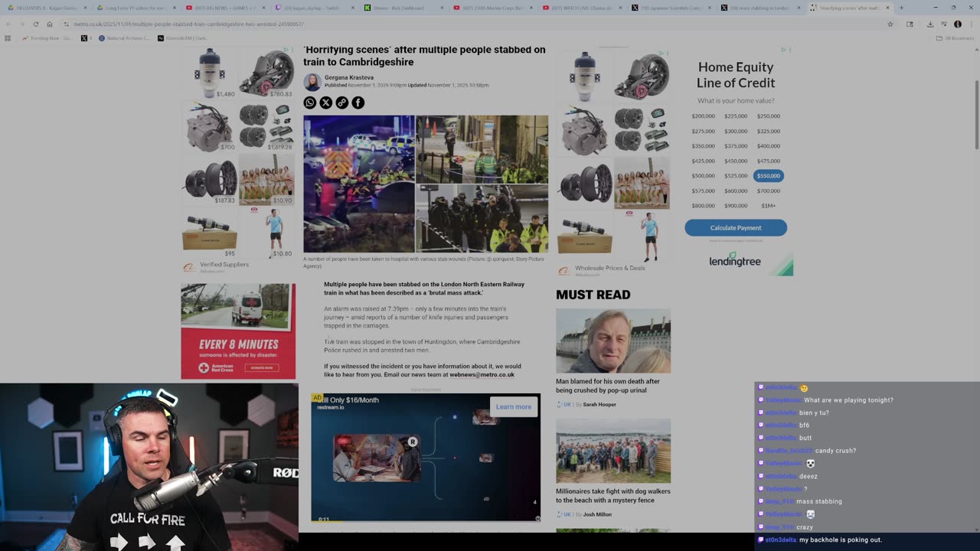Close the Twitch kagan_dunlap tab
The width and height of the screenshot is (980, 551).
352,8
